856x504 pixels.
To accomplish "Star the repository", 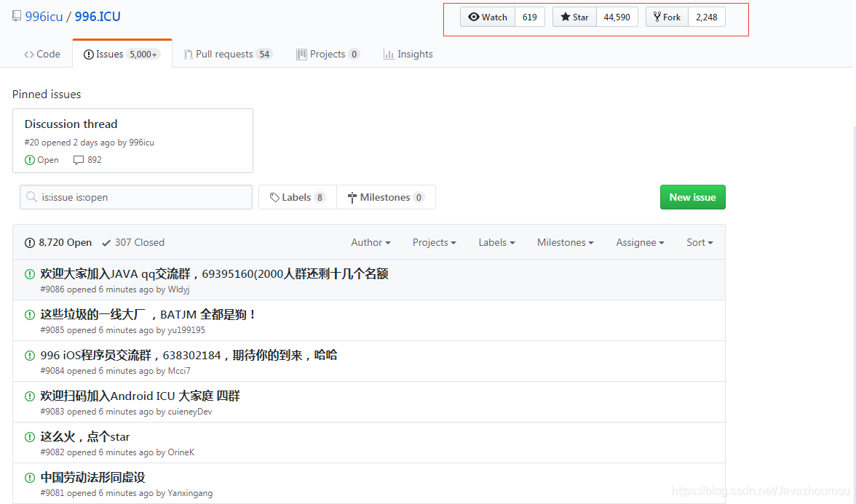I will tap(574, 17).
